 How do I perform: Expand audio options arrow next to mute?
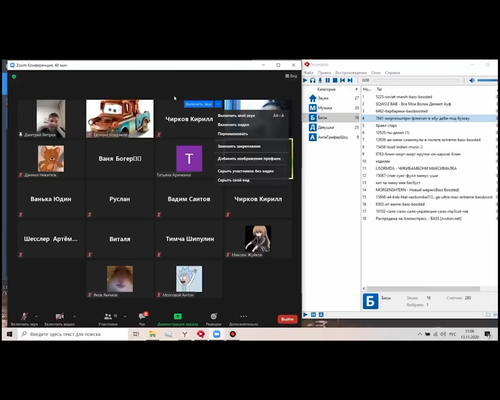click(36, 316)
